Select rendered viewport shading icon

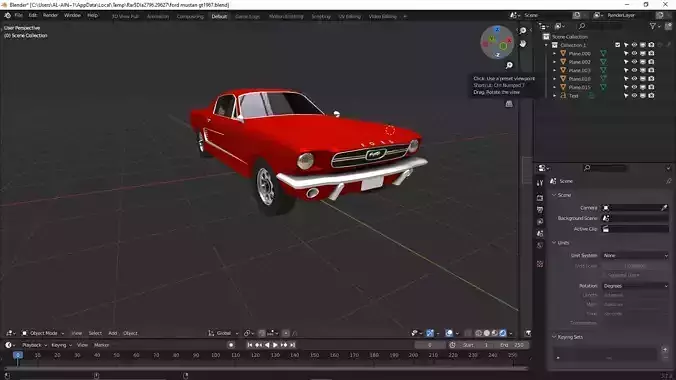pyautogui.click(x=503, y=333)
